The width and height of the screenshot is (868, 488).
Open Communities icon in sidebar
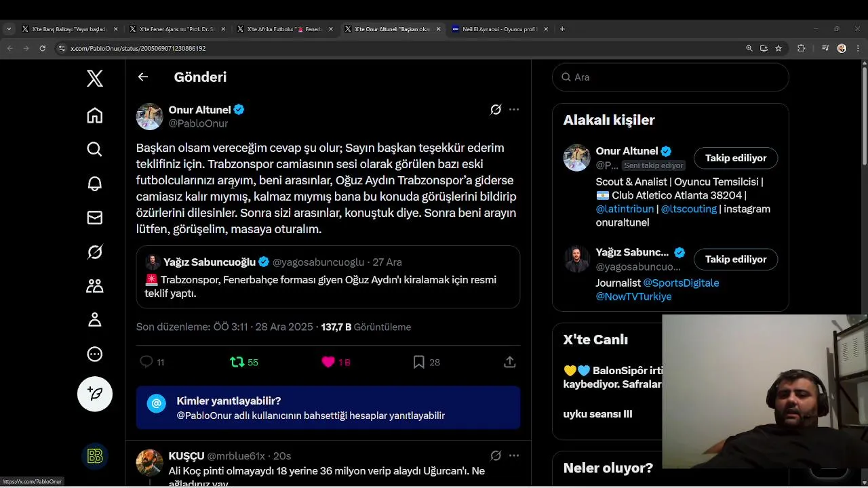click(95, 286)
